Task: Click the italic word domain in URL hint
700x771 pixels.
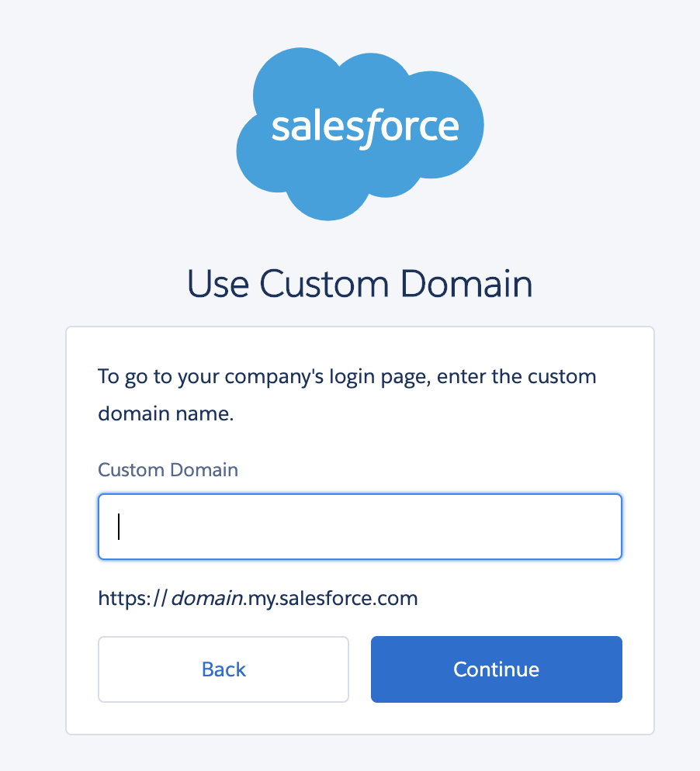Action: pyautogui.click(x=206, y=598)
